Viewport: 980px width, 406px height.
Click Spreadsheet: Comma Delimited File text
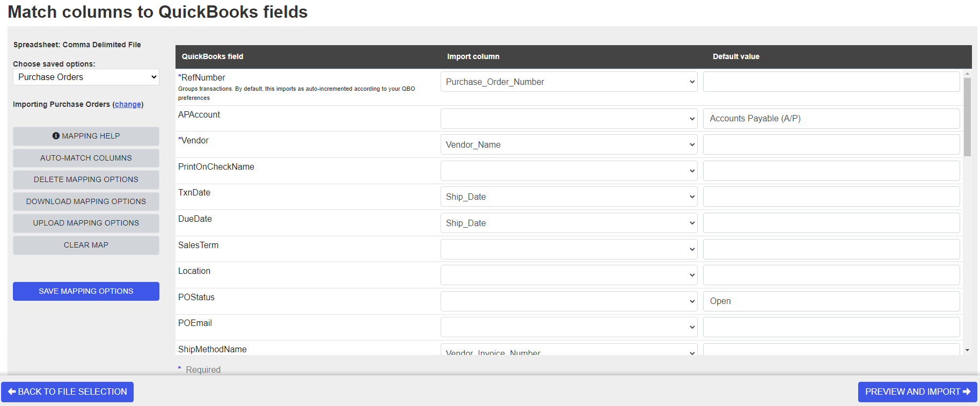tap(77, 45)
